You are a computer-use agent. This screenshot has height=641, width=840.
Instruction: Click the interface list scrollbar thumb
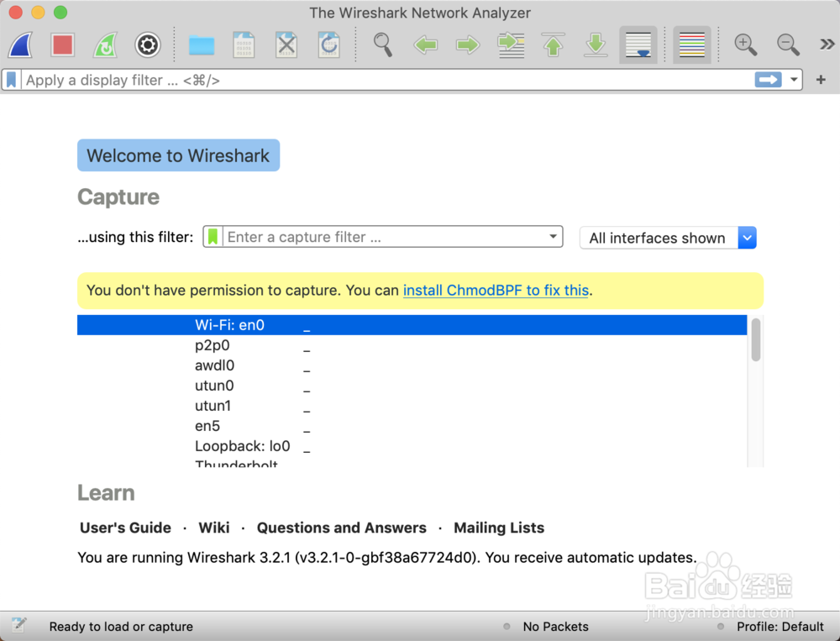(x=756, y=339)
